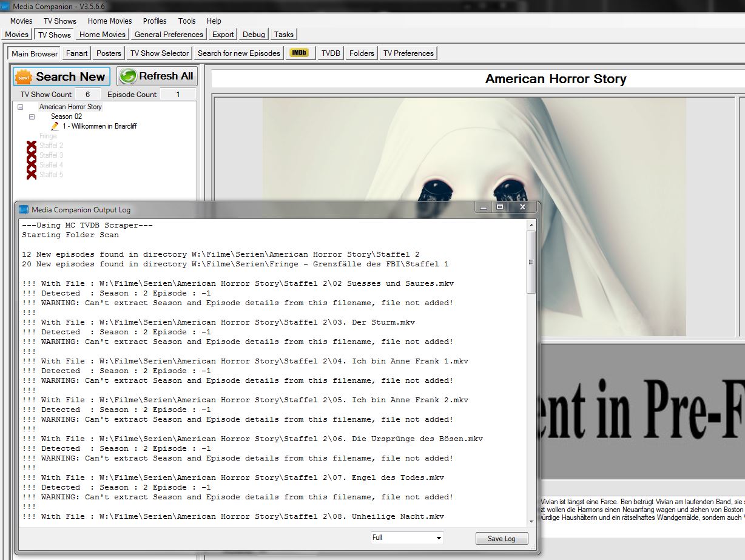745x560 pixels.
Task: Open the Movies menu
Action: coord(21,21)
